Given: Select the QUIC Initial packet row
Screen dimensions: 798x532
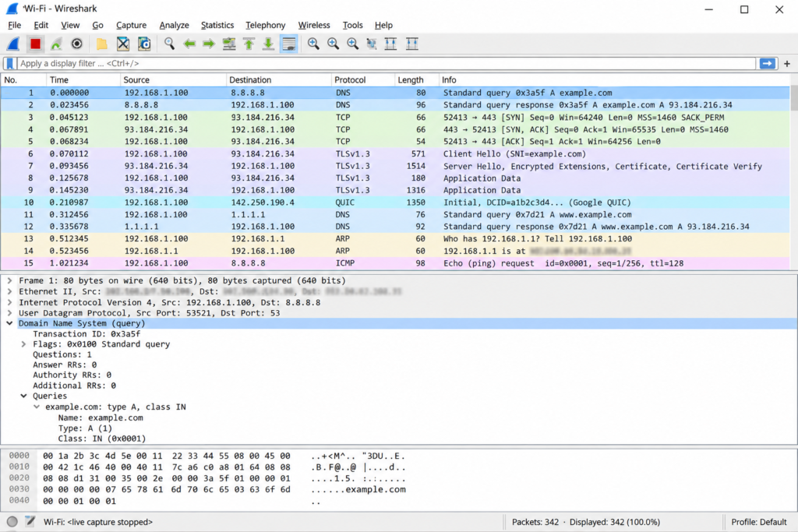Looking at the screenshot, I should (396, 203).
